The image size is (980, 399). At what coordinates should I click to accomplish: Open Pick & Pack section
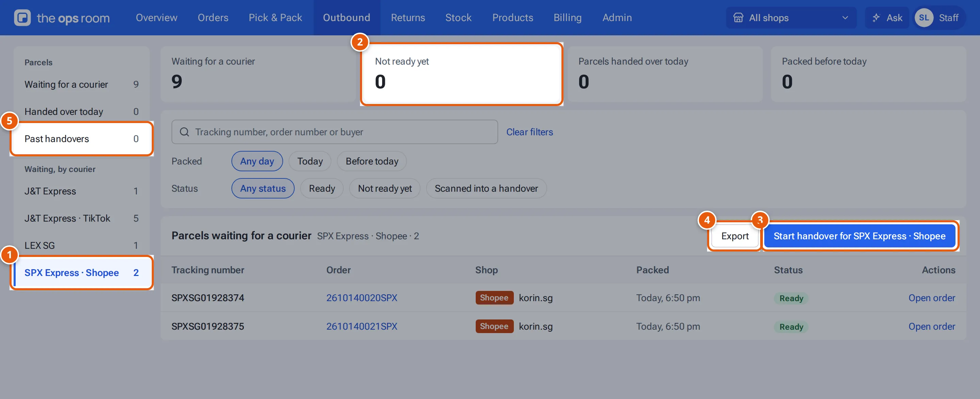coord(275,18)
